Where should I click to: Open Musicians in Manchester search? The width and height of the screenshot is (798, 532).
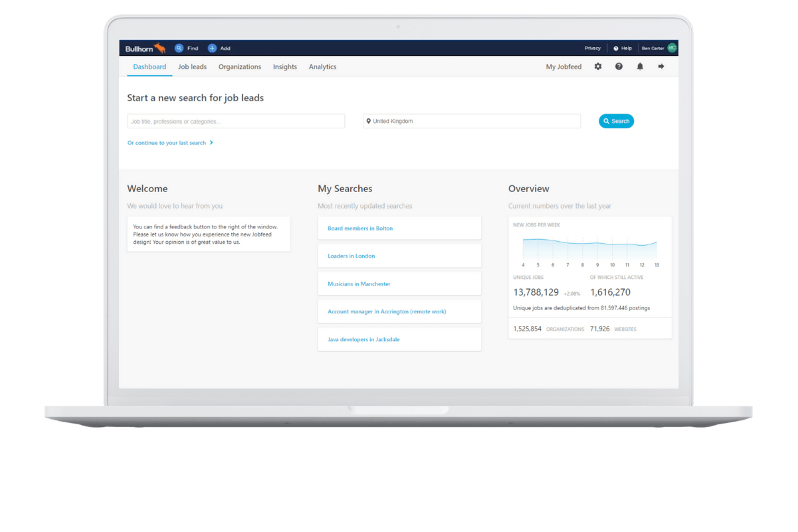(x=359, y=284)
